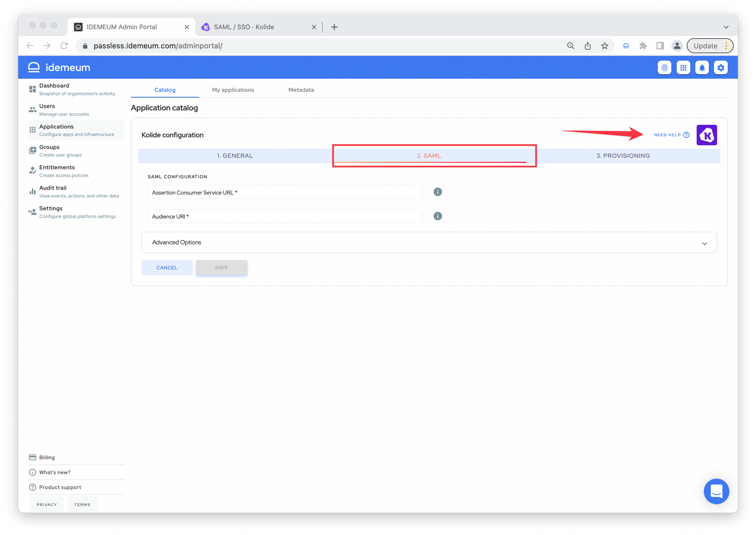Image resolution: width=756 pixels, height=535 pixels.
Task: Bookmark this page with the star icon
Action: coord(605,46)
